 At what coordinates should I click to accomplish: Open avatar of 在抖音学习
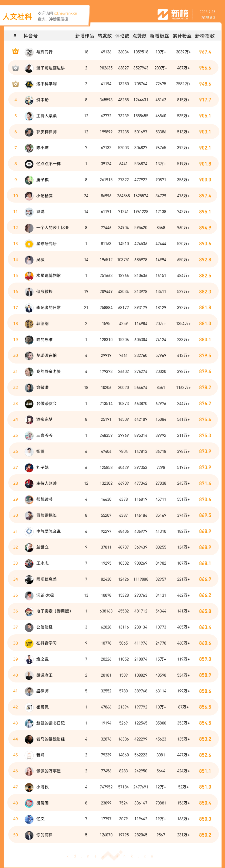29,643
